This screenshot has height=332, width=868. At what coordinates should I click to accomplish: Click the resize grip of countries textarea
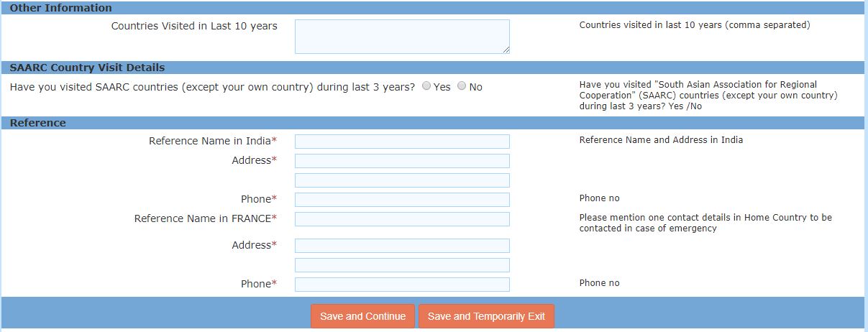point(506,50)
